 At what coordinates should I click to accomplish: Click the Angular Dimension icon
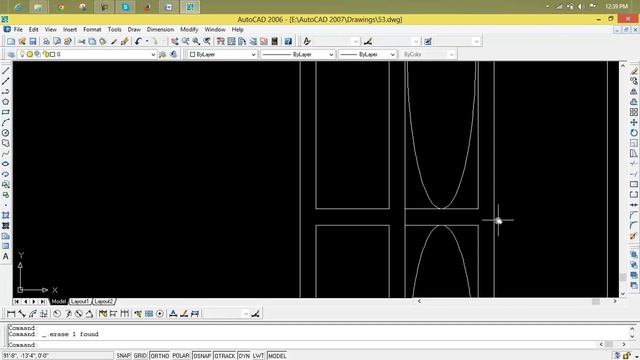pyautogui.click(x=89, y=313)
